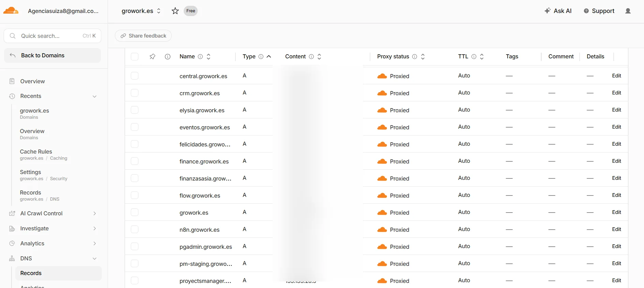Image resolution: width=644 pixels, height=288 pixels.
Task: Check the finance.growork.es record
Action: [135, 161]
